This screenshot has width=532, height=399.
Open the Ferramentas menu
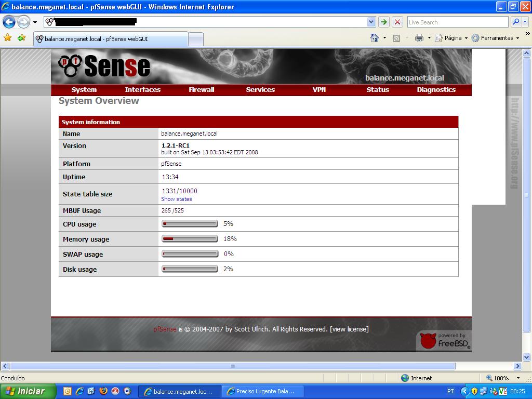495,38
